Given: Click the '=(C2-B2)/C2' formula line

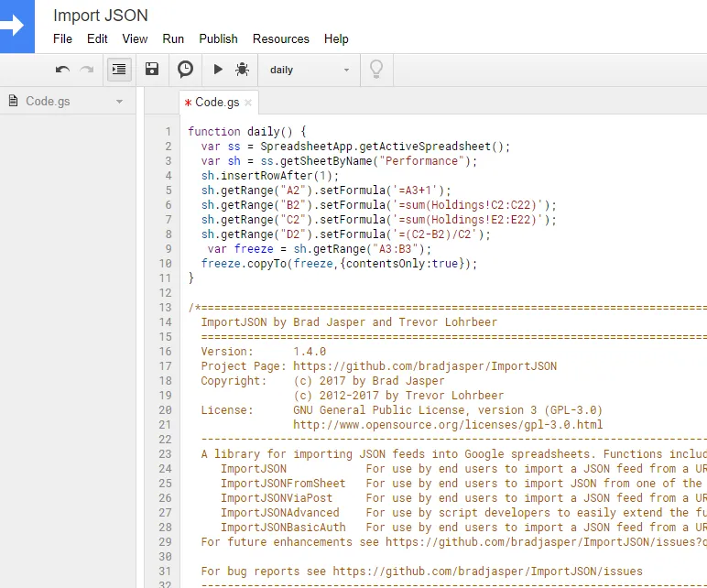Looking at the screenshot, I should pos(345,234).
